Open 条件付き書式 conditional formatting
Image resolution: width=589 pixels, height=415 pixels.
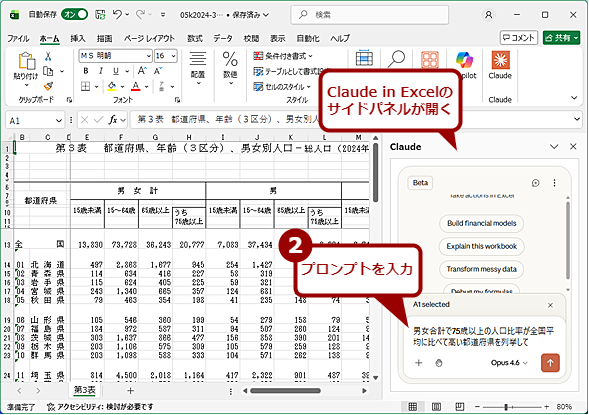tap(283, 56)
